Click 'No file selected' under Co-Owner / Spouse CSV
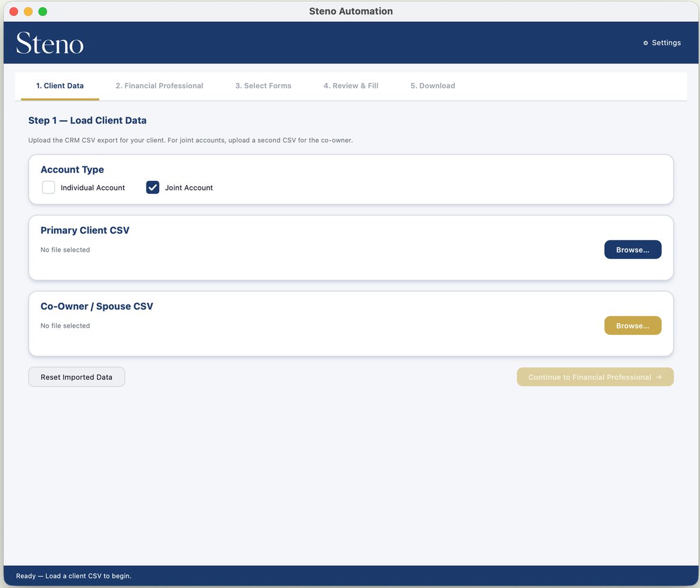 tap(65, 325)
